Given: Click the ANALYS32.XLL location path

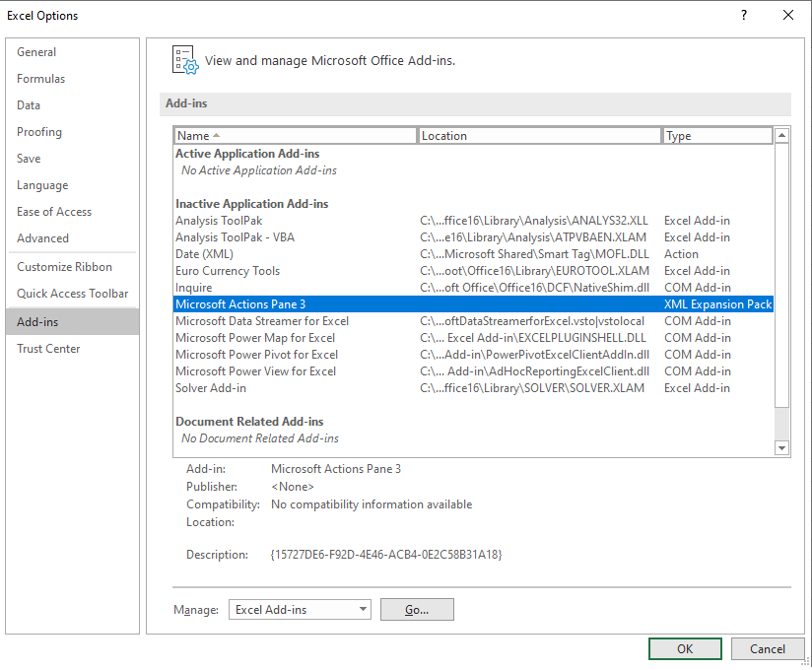Looking at the screenshot, I should click(x=534, y=221).
